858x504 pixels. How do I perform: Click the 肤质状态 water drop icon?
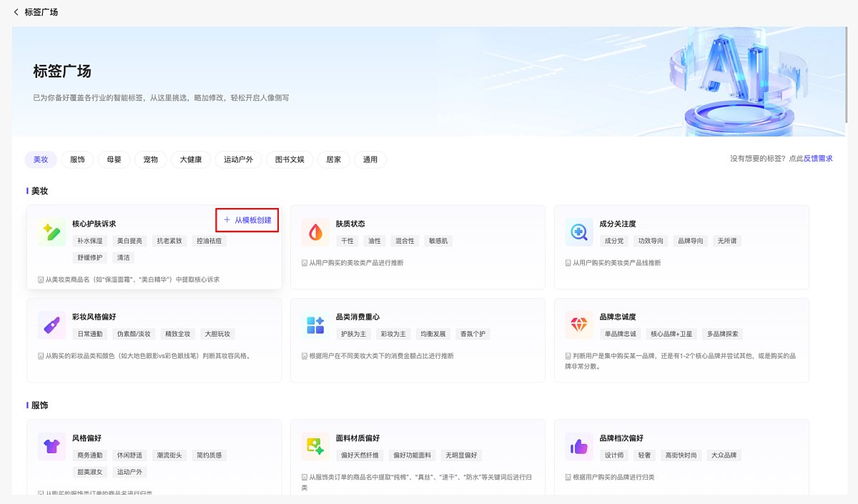coord(315,233)
